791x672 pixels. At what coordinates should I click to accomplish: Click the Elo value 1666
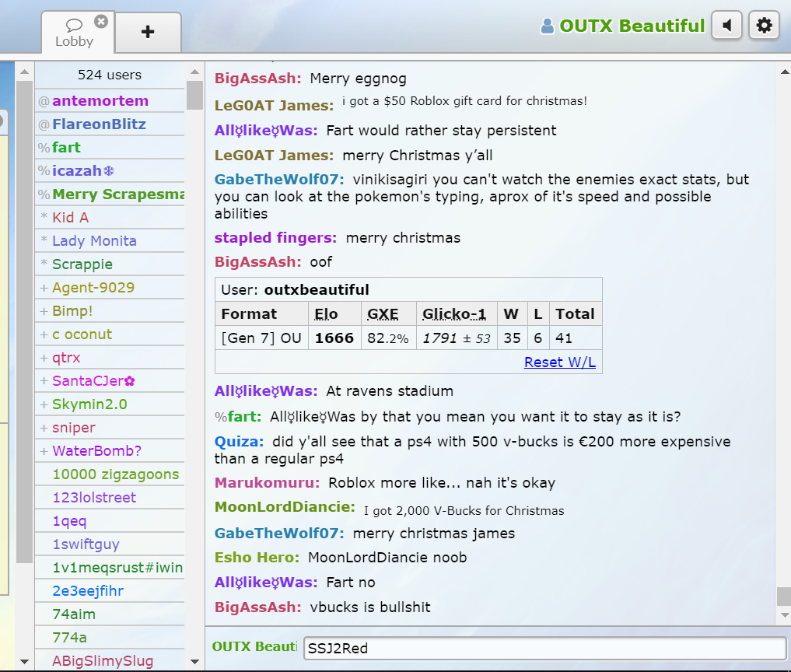[334, 338]
